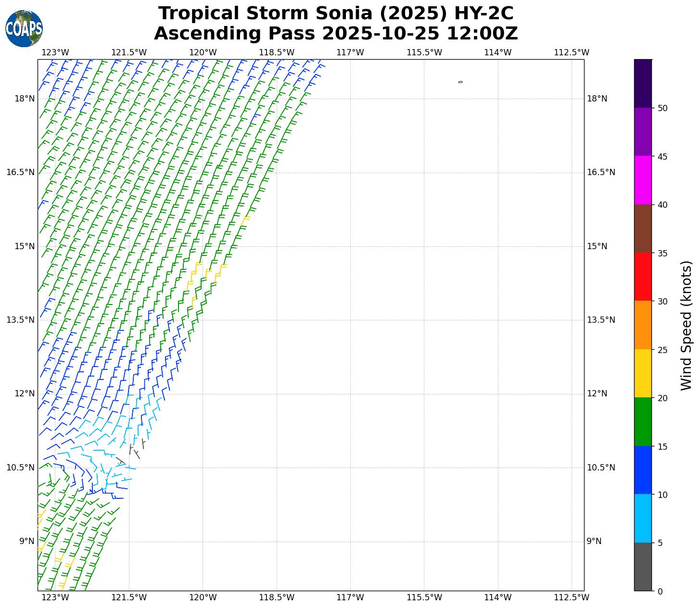Click the top 117°W longitude label
Screen dimensions: 700x608
coord(350,52)
